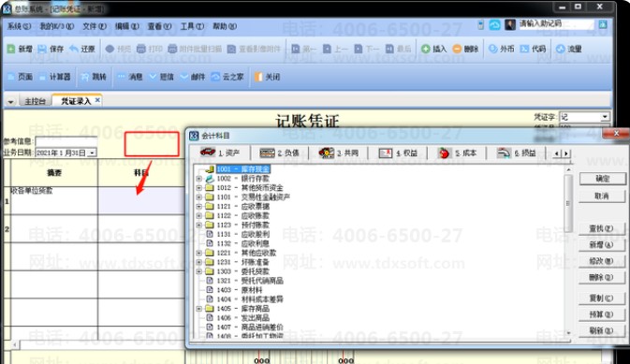Switch to the 主控台 tab
630x364 pixels.
click(x=36, y=101)
